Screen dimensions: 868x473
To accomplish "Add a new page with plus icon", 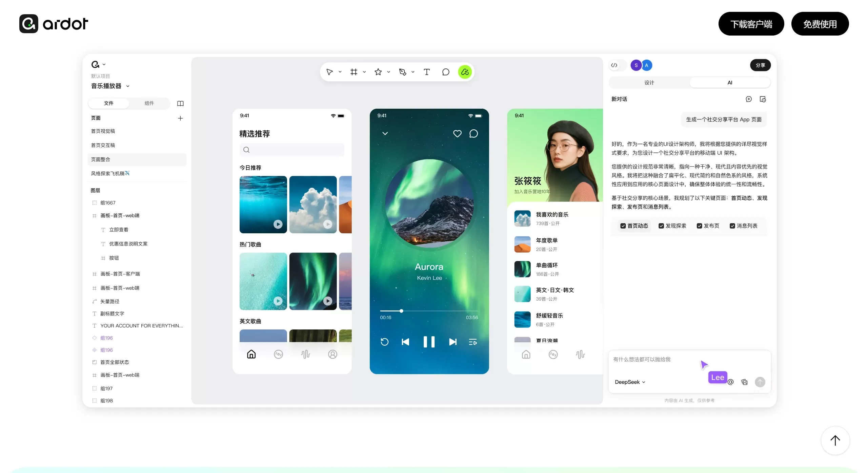I will click(x=180, y=118).
